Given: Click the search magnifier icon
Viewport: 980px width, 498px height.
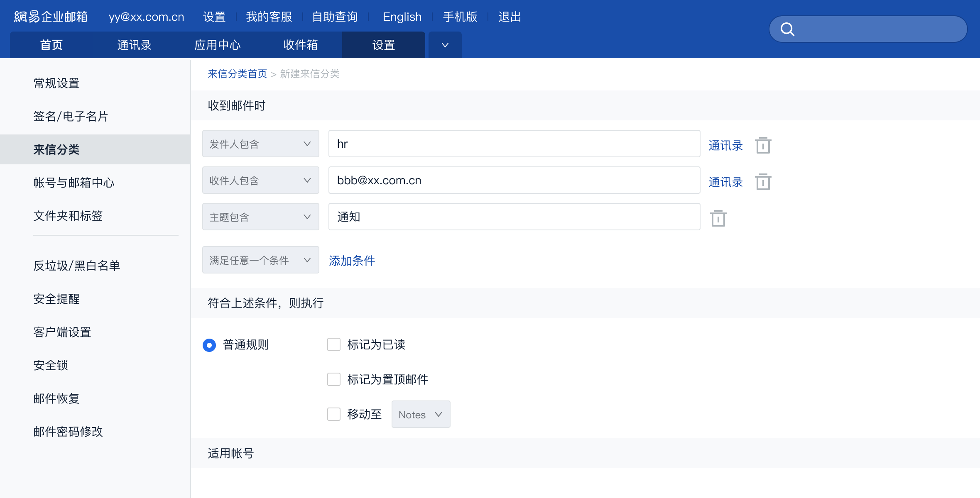Looking at the screenshot, I should (788, 29).
